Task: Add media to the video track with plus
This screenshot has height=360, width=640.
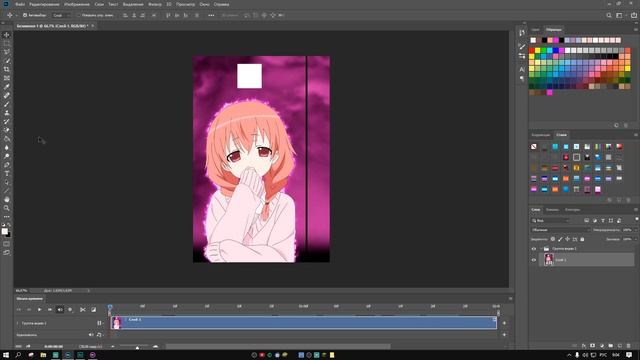Action: (x=504, y=323)
